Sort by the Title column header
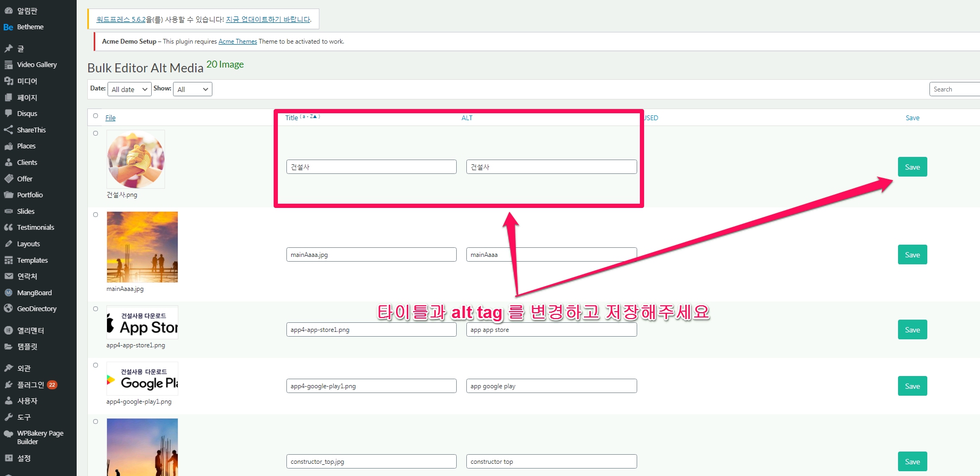The image size is (980, 476). pos(292,118)
